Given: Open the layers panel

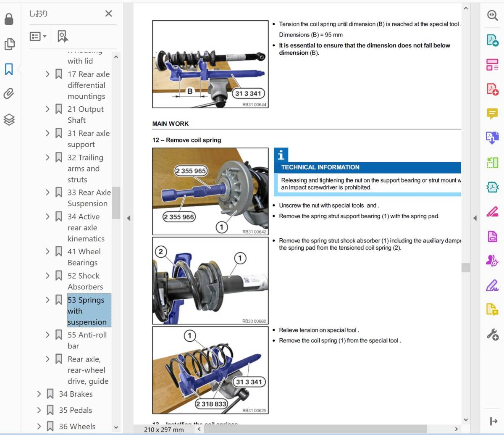Looking at the screenshot, I should coord(9,120).
